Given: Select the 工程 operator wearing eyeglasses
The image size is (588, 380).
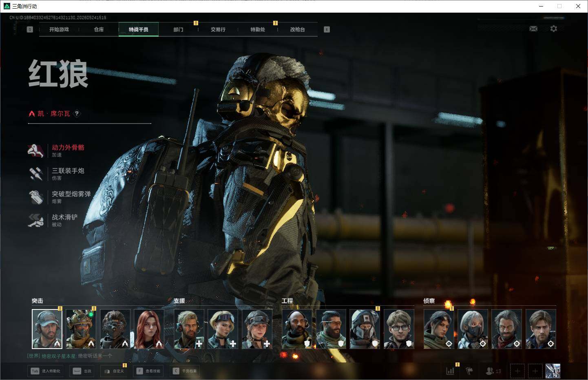Looking at the screenshot, I should 399,329.
